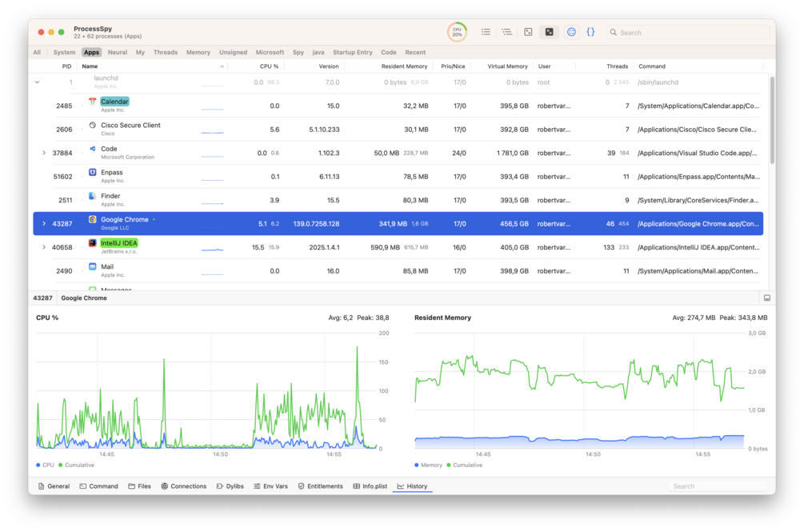Toggle the detail panel collapse button at right
804x532 pixels.
[767, 298]
